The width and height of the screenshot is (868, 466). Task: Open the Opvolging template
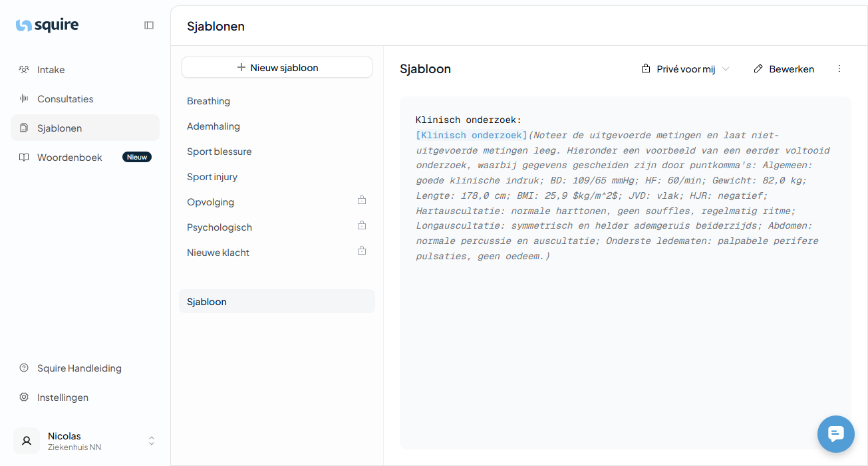pos(277,202)
